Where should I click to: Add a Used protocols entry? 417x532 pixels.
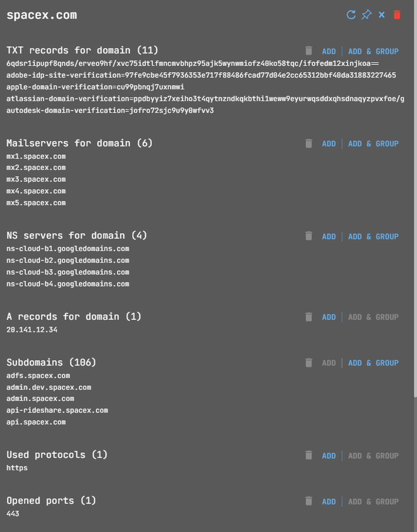click(x=329, y=455)
